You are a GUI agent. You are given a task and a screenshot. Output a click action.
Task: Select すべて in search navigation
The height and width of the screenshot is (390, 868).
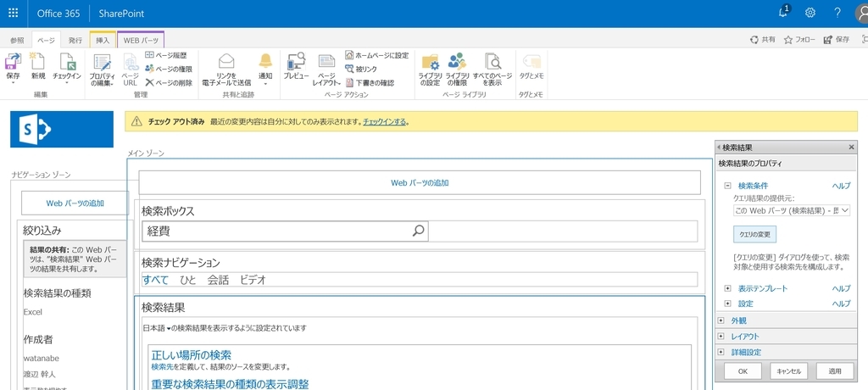pos(155,281)
